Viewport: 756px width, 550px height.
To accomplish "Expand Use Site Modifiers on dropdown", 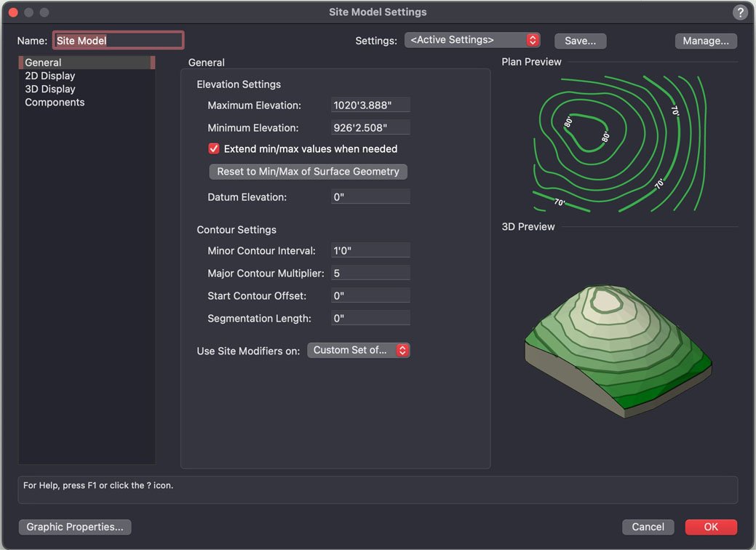I will point(359,351).
